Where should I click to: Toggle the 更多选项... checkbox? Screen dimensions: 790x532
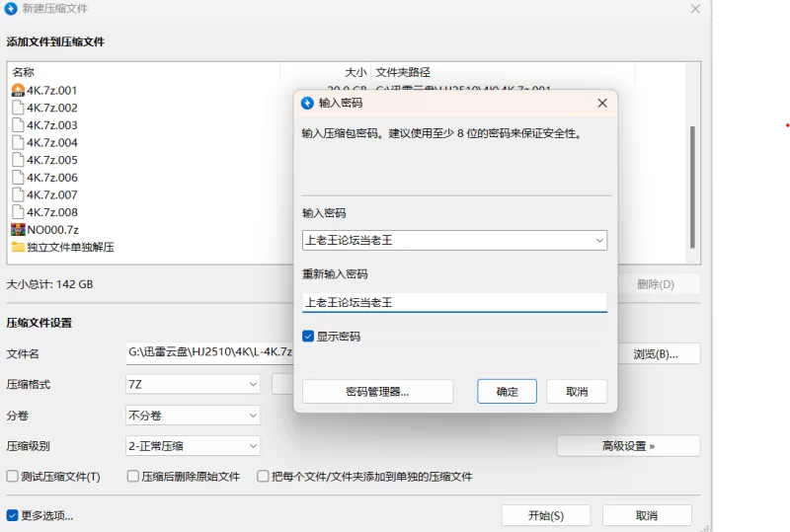(x=12, y=515)
